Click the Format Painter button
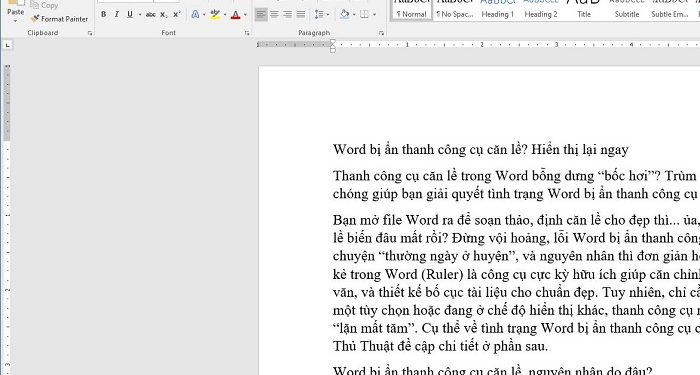The width and height of the screenshot is (700, 375). tap(59, 19)
